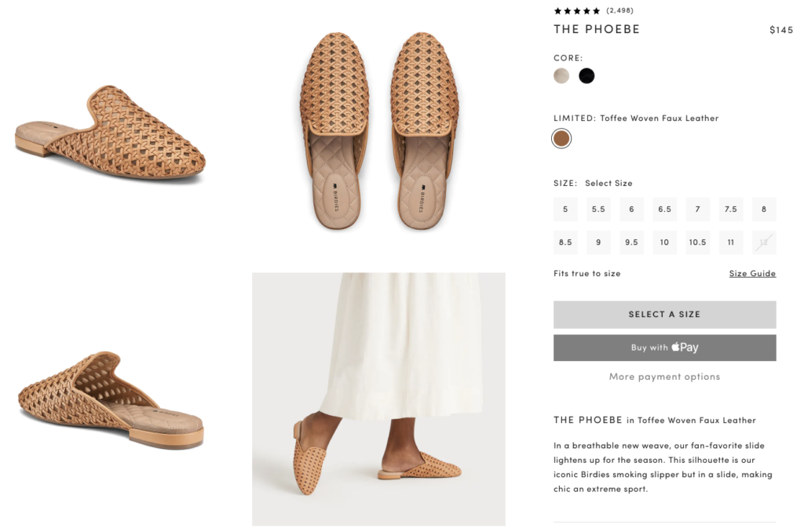This screenshot has height=532, width=804.
Task: Choose size 11
Action: click(x=731, y=242)
